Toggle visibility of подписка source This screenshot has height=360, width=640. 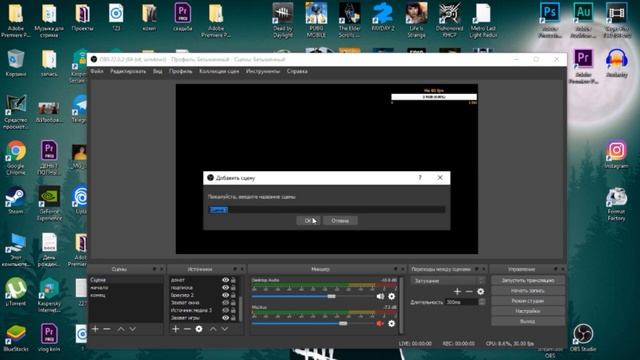225,287
